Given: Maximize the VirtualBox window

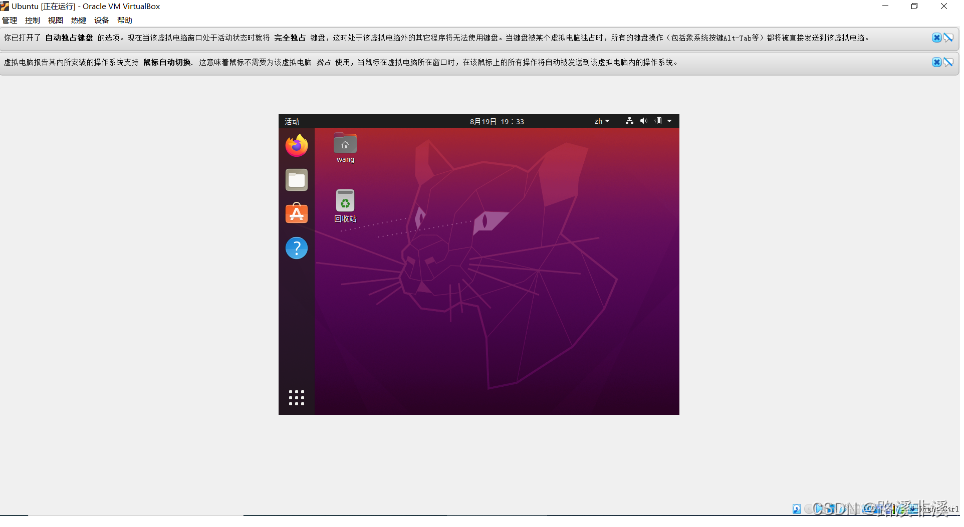Looking at the screenshot, I should [914, 6].
